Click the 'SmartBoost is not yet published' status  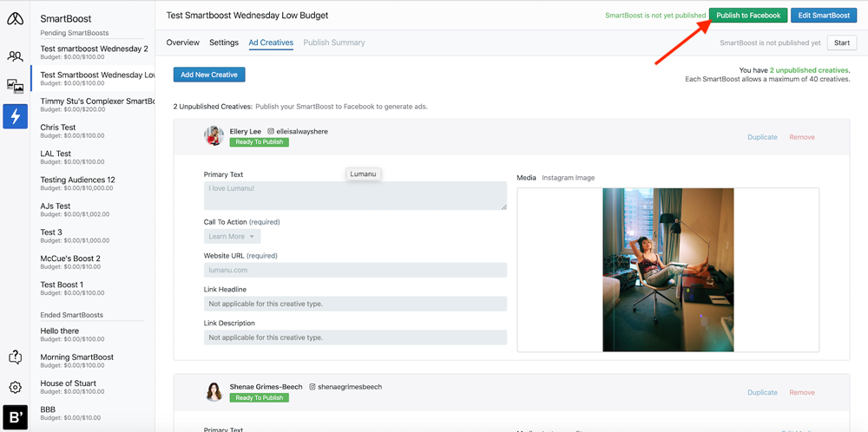pos(655,16)
